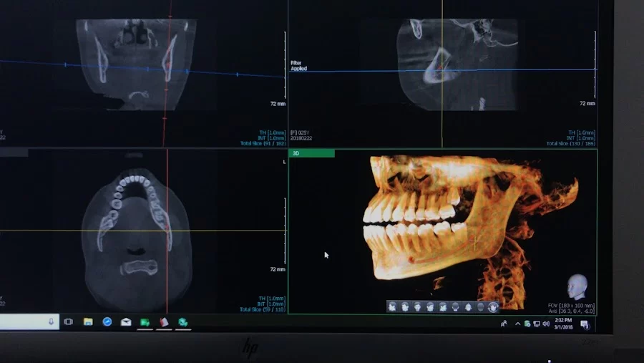The image size is (644, 363).
Task: Switch to the teal app on the taskbar
Action: pyautogui.click(x=182, y=322)
